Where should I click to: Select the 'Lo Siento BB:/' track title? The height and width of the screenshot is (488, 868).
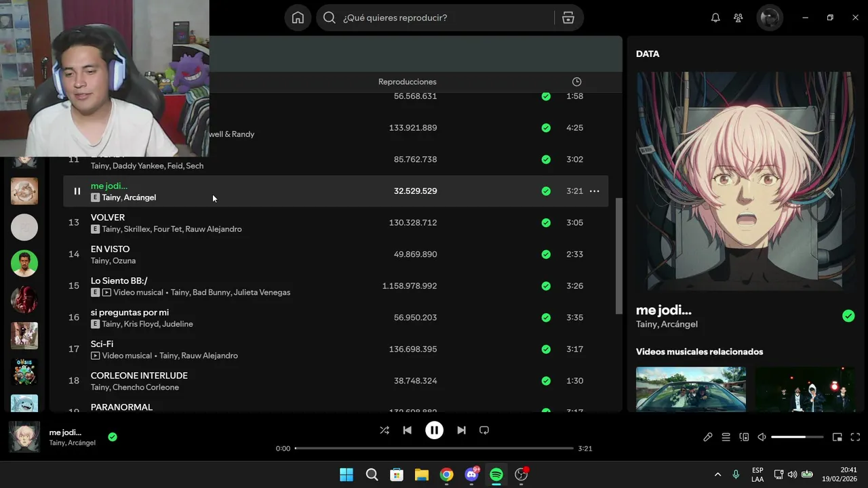coord(119,281)
